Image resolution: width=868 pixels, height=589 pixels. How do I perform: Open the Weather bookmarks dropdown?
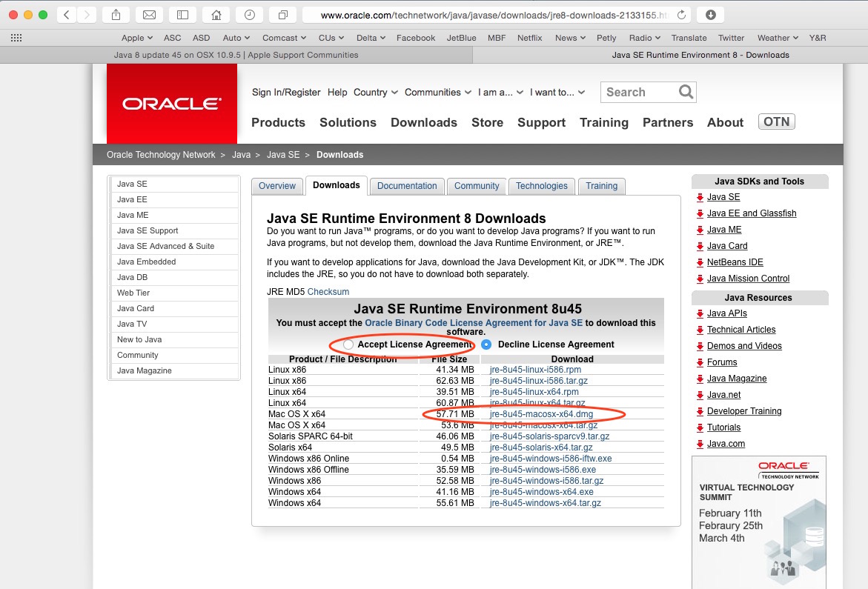pyautogui.click(x=778, y=38)
